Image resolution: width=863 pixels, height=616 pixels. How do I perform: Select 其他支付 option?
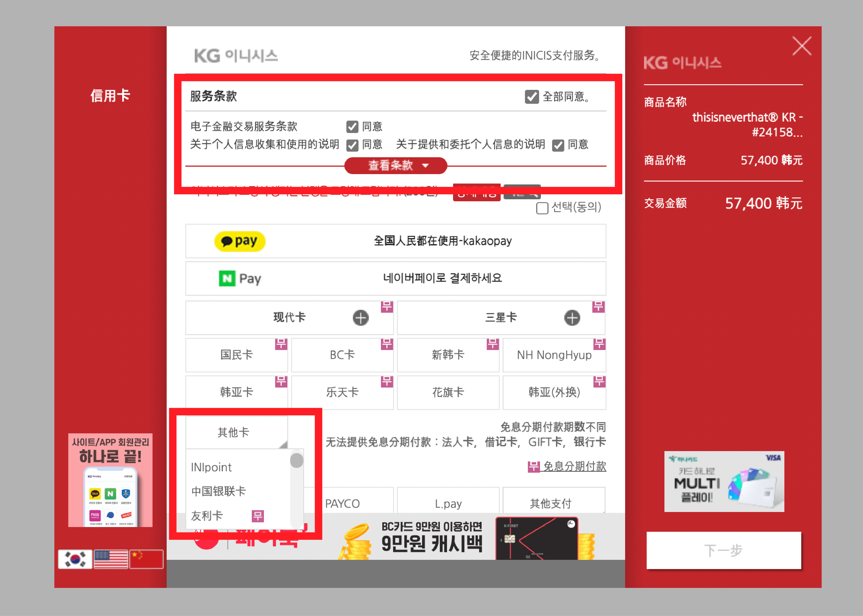(554, 504)
